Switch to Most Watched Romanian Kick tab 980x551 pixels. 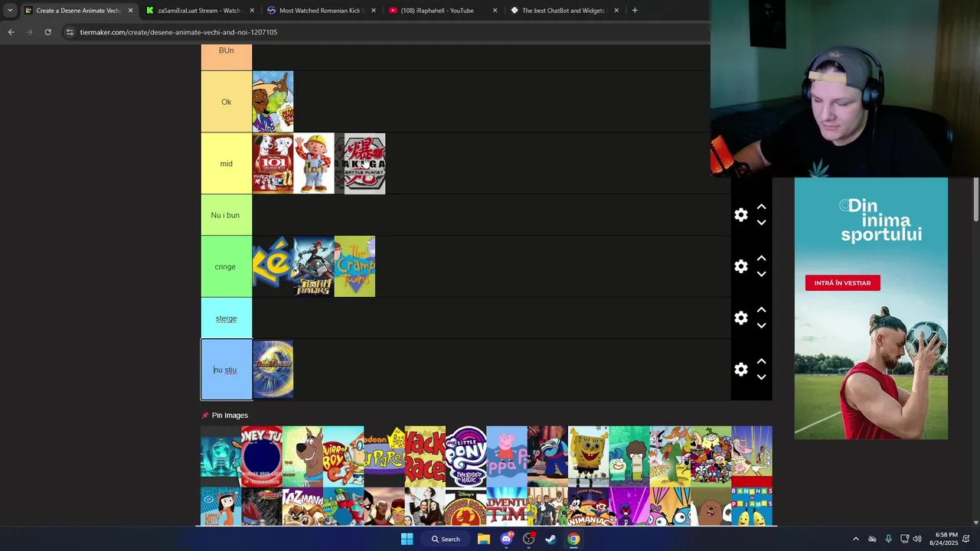(x=322, y=11)
